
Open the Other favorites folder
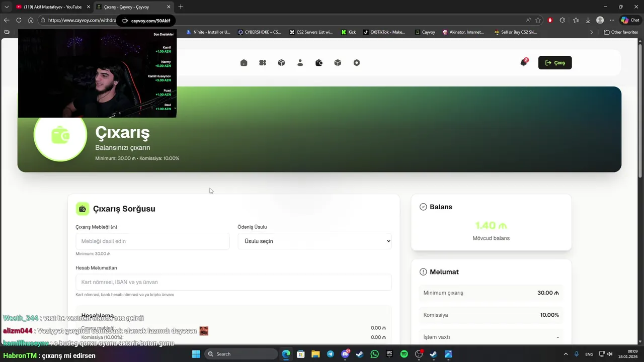coord(620,32)
